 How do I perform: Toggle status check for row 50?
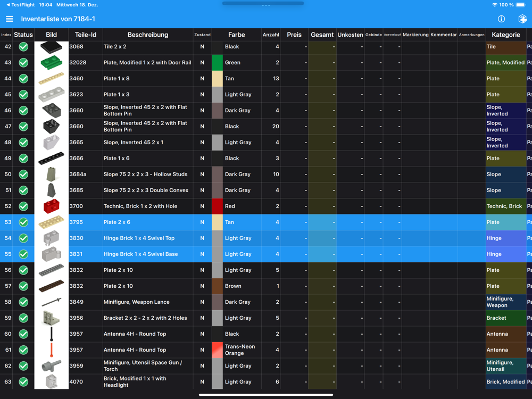[23, 174]
